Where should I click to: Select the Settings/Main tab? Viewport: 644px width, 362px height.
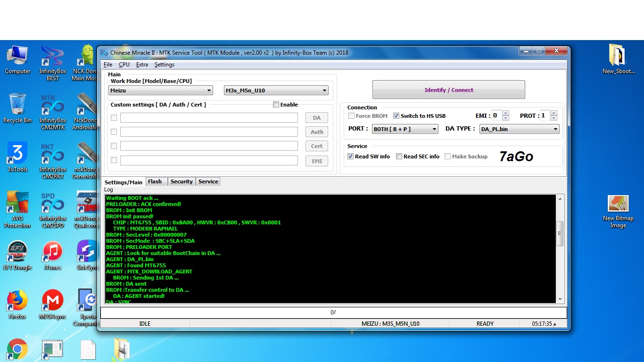point(123,182)
